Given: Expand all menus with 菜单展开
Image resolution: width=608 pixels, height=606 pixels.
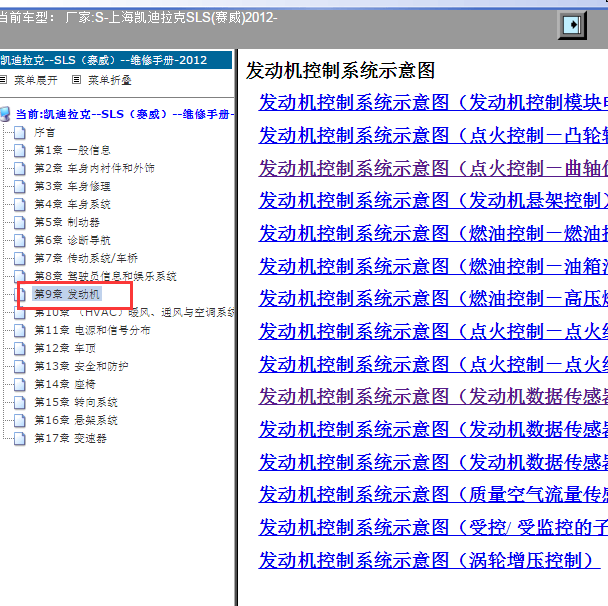Looking at the screenshot, I should 36,80.
